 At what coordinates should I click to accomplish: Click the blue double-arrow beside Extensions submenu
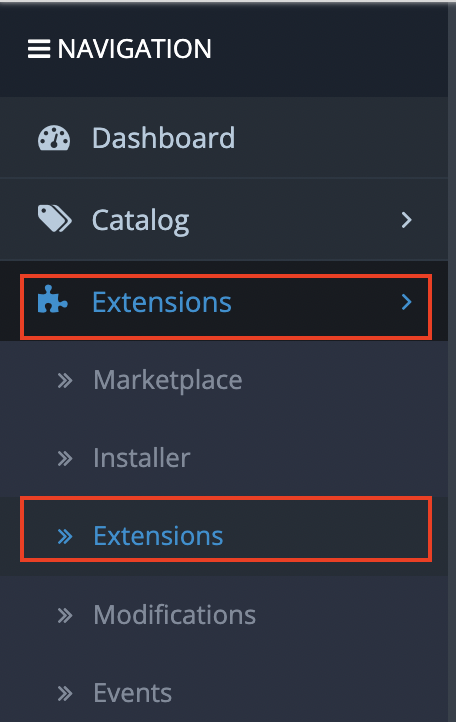[65, 536]
